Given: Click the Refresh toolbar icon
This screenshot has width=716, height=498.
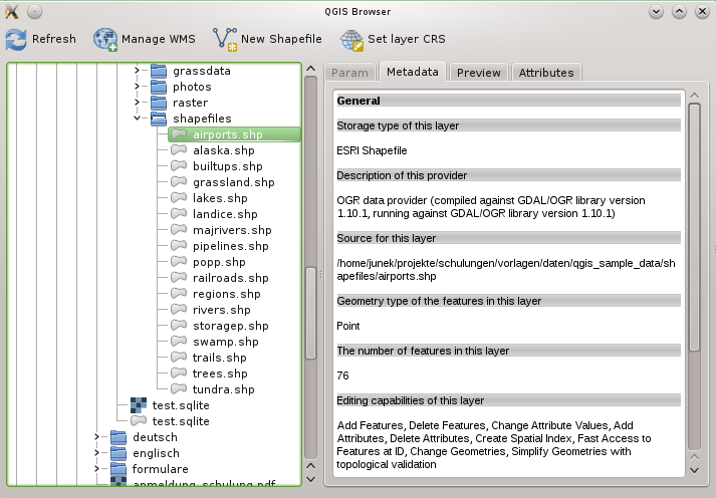Looking at the screenshot, I should (16, 39).
